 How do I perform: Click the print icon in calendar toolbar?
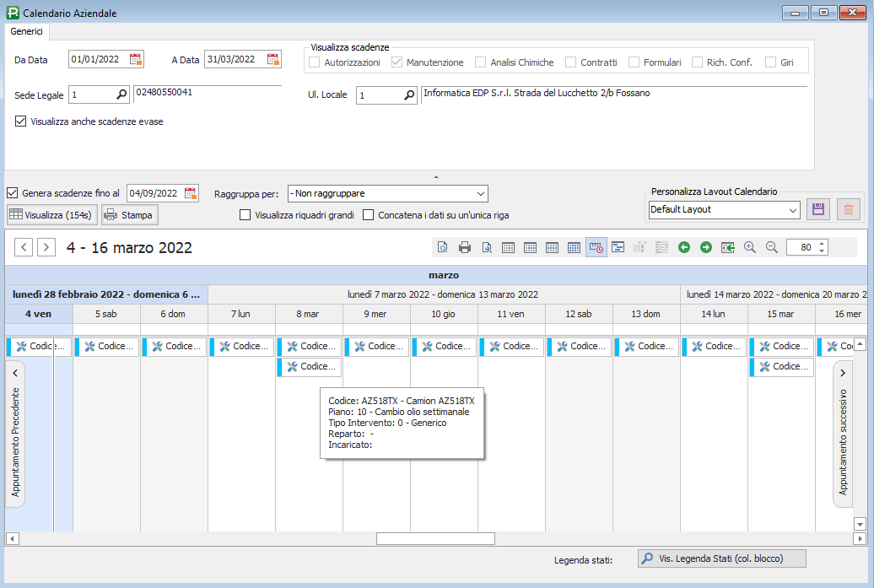464,247
